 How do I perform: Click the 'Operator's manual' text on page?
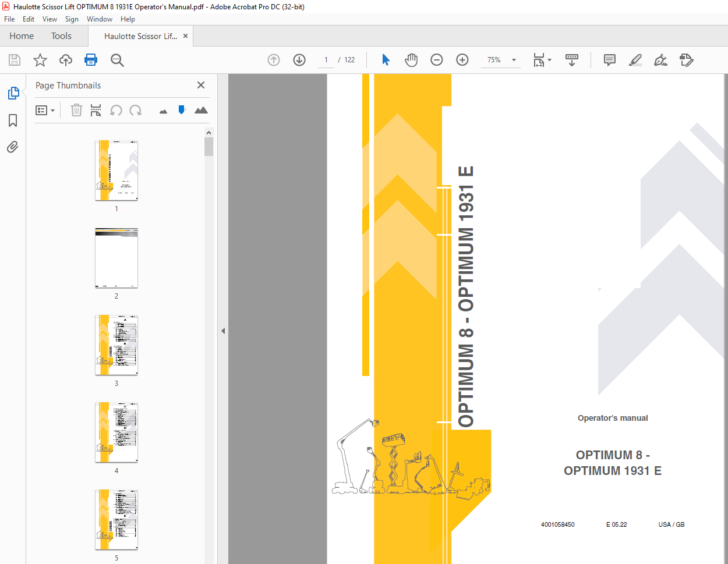coord(613,418)
